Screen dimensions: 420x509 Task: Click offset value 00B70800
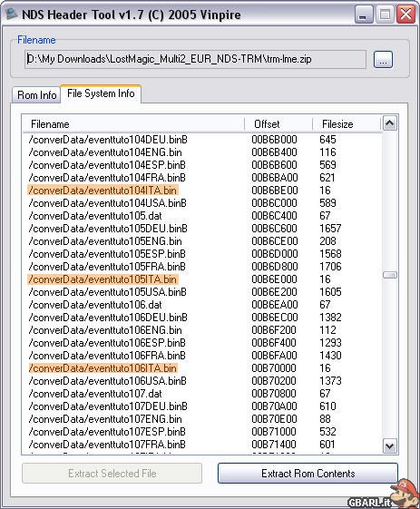[274, 394]
